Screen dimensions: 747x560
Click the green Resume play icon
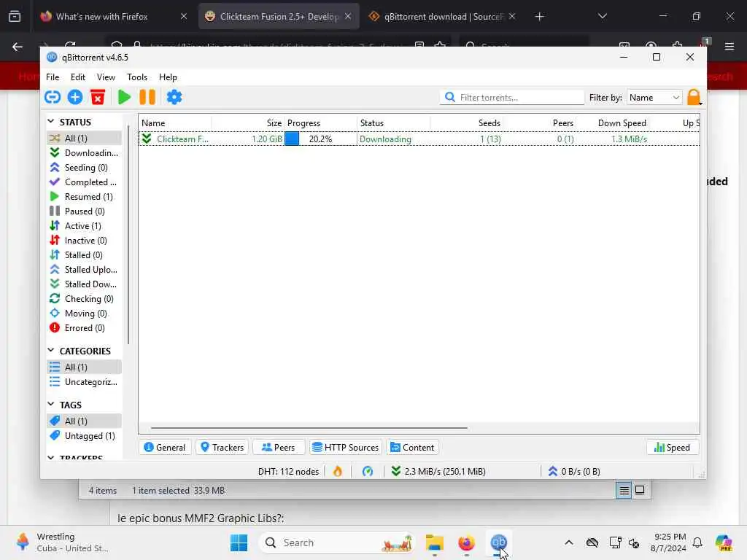124,97
